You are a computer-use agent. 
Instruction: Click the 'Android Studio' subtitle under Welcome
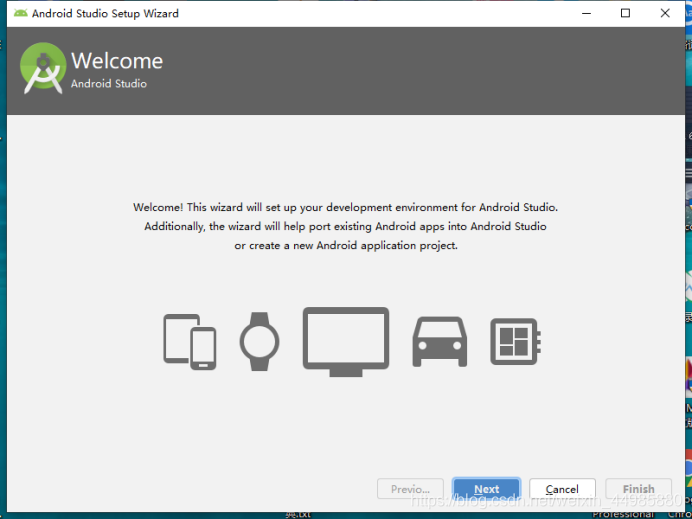(x=109, y=84)
